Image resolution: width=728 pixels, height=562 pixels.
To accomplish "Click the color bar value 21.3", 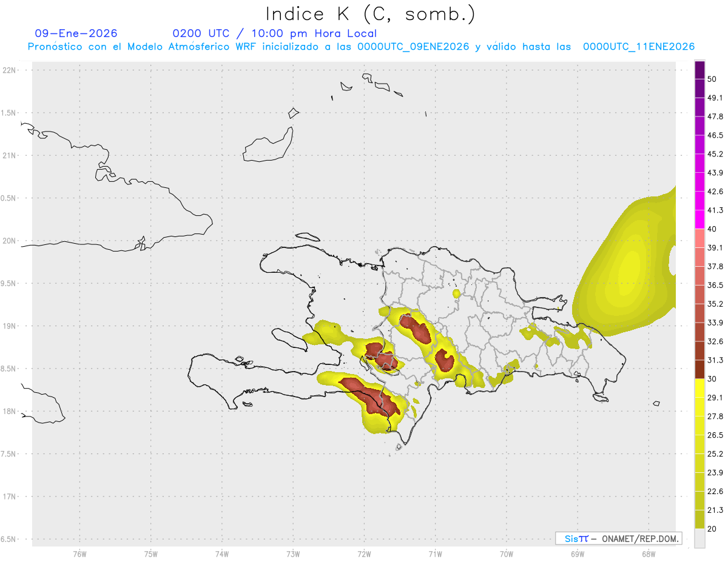I will (715, 510).
